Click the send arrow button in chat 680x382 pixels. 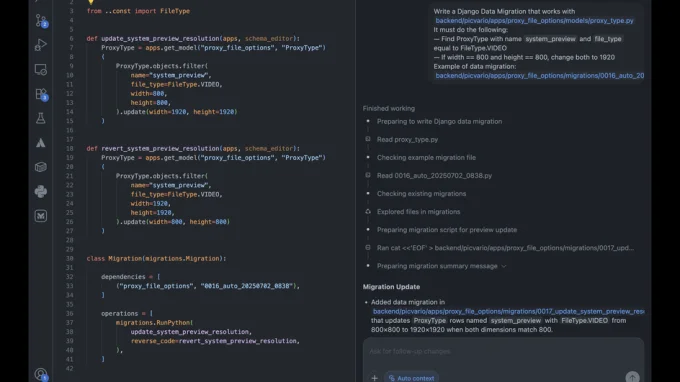coord(632,377)
